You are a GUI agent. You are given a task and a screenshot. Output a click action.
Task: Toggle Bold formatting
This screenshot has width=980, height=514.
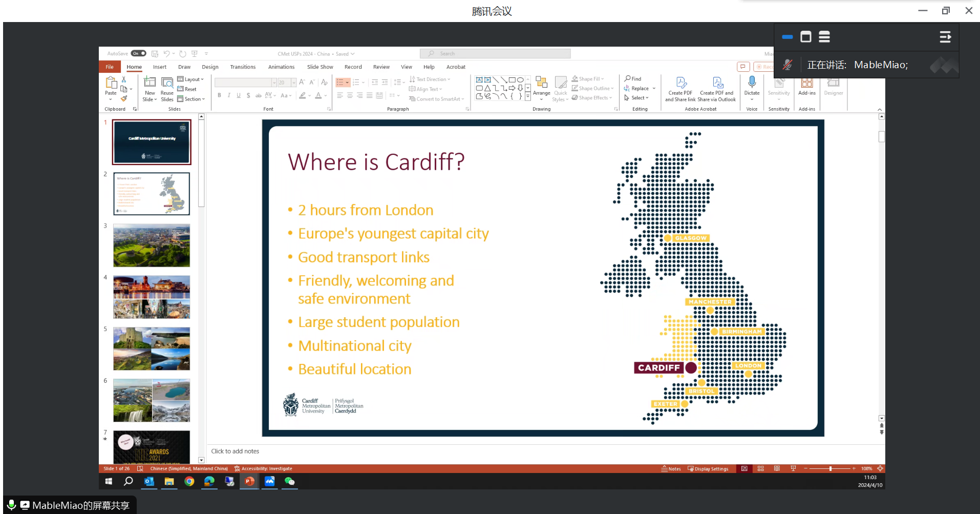click(219, 95)
